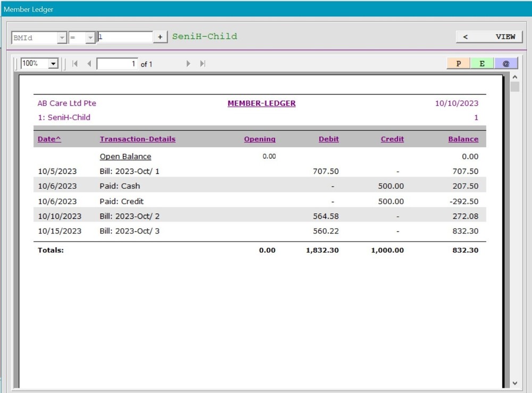Viewport: 532px width, 393px height.
Task: Select 'Bill: 2023-Oct/ 2' transaction
Action: coord(129,216)
